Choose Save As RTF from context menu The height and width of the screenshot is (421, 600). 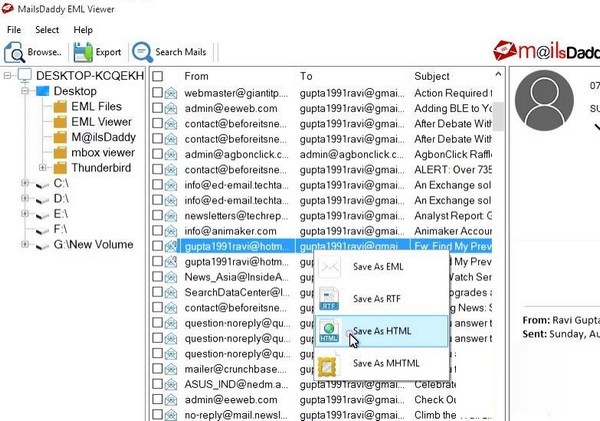coord(381,299)
